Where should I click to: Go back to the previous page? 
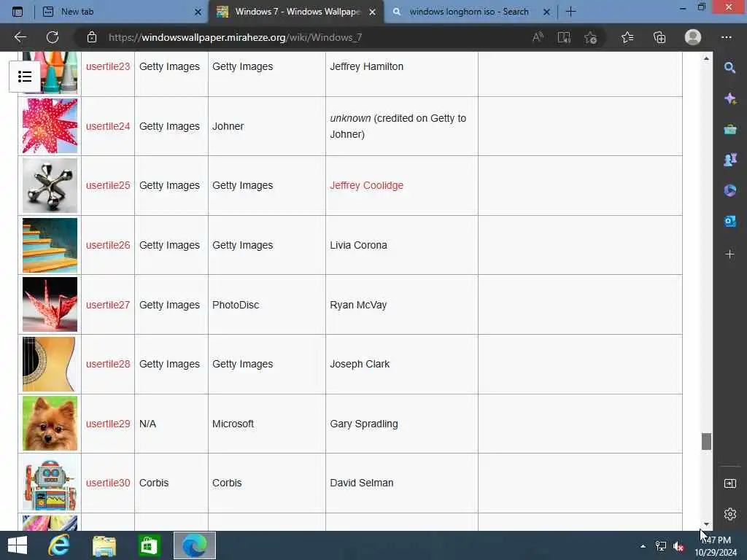click(20, 37)
